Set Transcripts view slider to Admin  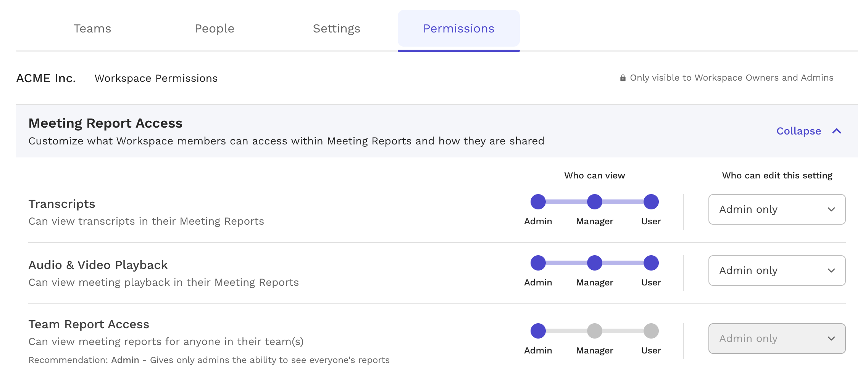click(538, 202)
